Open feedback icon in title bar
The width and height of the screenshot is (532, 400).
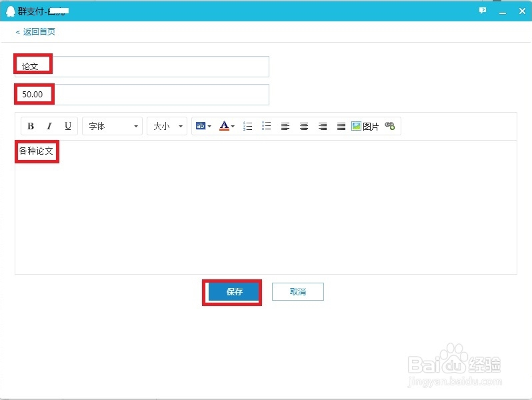click(483, 11)
